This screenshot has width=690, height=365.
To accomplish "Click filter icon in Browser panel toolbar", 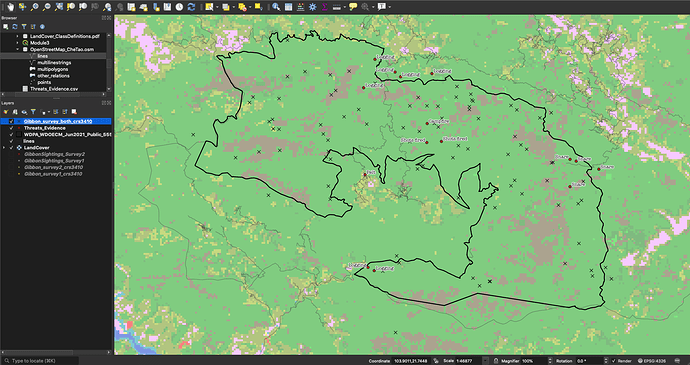I will coord(24,27).
